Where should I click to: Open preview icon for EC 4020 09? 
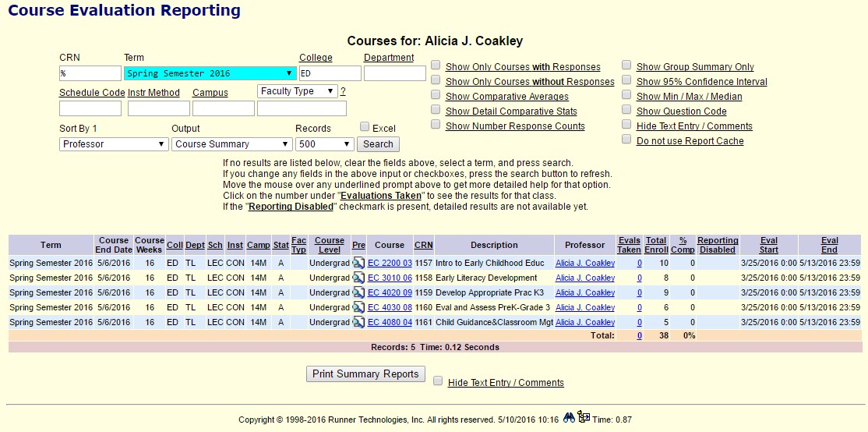point(358,293)
